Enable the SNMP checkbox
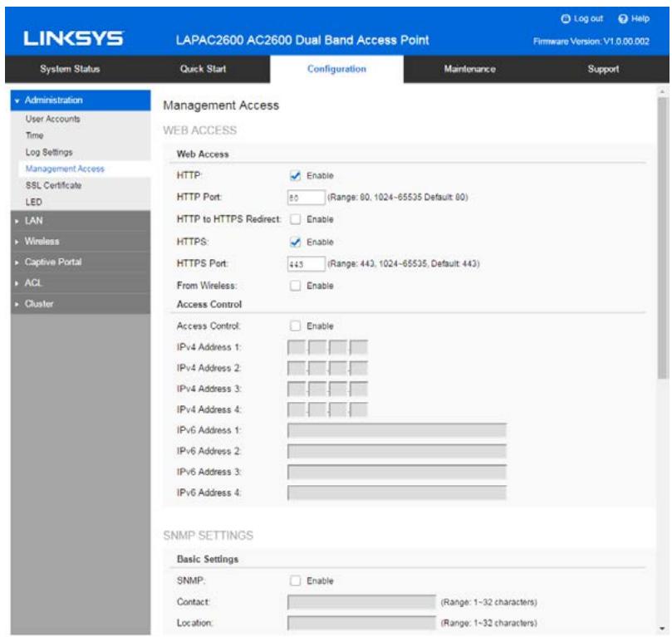Screen dimensions: 672x637 pyautogui.click(x=295, y=581)
